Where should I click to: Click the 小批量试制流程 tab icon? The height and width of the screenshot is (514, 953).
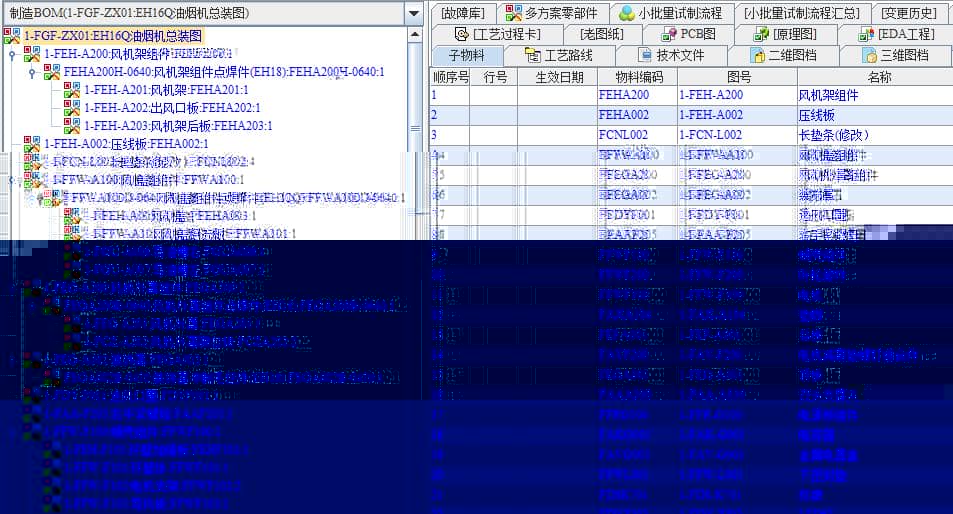[627, 13]
